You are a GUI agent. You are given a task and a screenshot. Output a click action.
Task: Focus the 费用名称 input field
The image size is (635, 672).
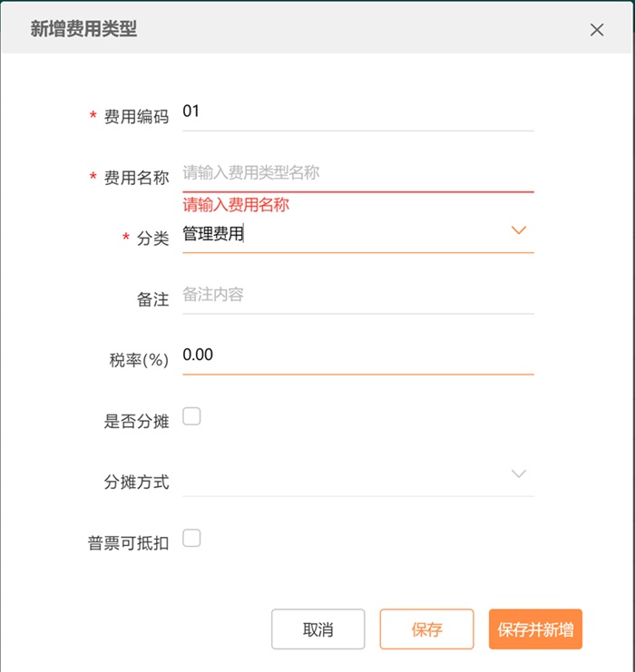coord(357,172)
